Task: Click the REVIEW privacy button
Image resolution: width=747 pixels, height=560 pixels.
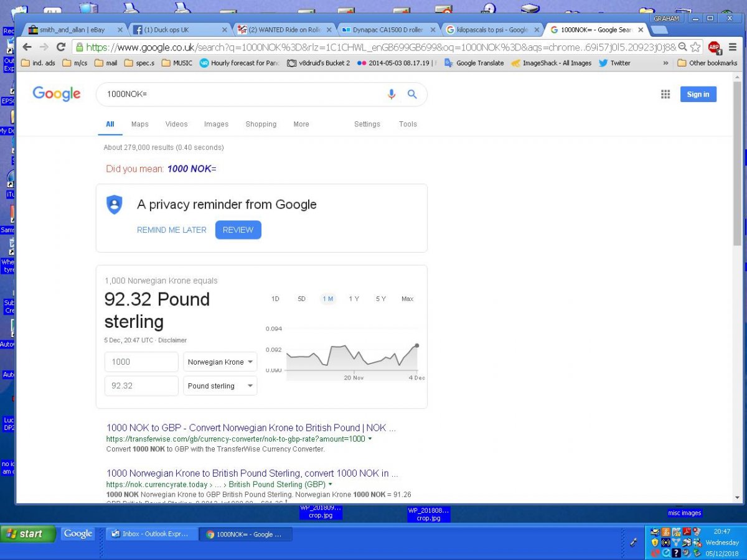Action: pyautogui.click(x=238, y=230)
